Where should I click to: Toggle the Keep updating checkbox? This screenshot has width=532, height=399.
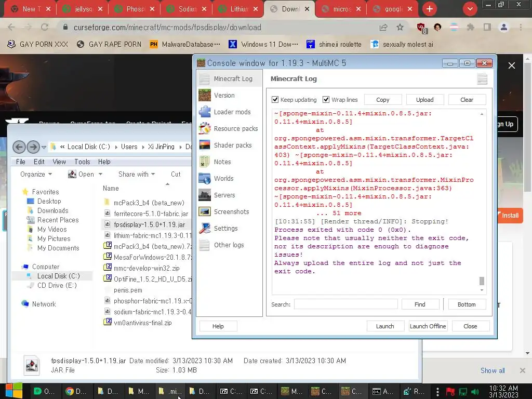(x=275, y=100)
